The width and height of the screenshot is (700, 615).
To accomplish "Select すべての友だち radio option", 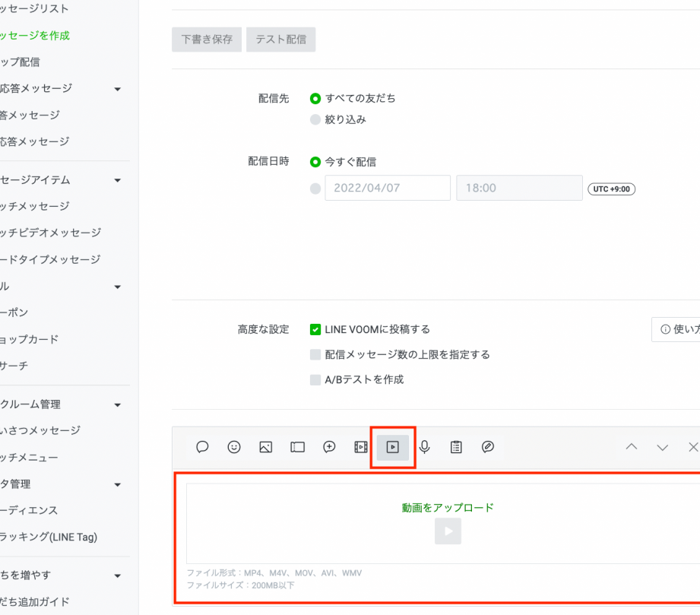I will (x=315, y=98).
